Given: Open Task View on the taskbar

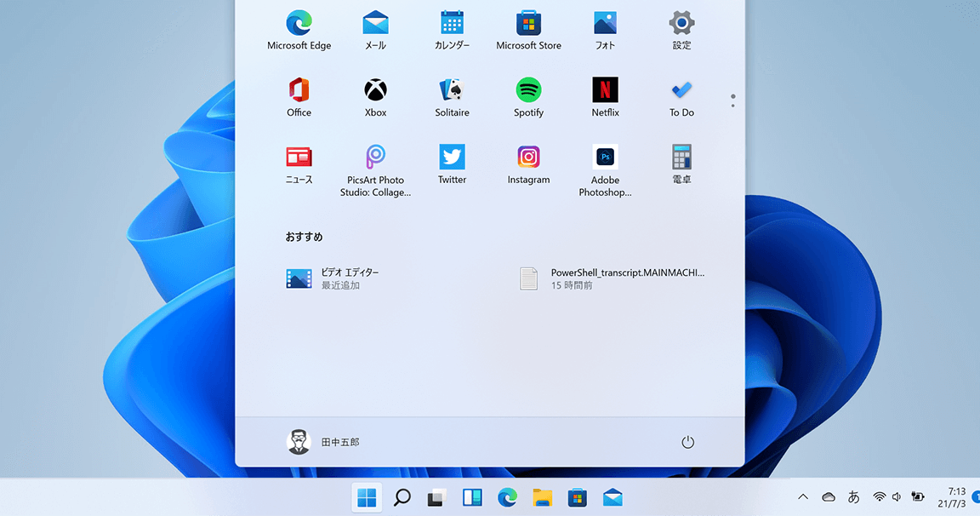Looking at the screenshot, I should tap(437, 498).
